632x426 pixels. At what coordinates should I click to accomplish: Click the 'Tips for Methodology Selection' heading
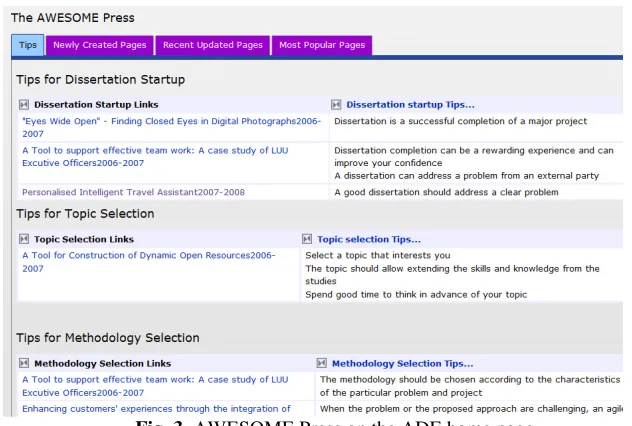(108, 338)
